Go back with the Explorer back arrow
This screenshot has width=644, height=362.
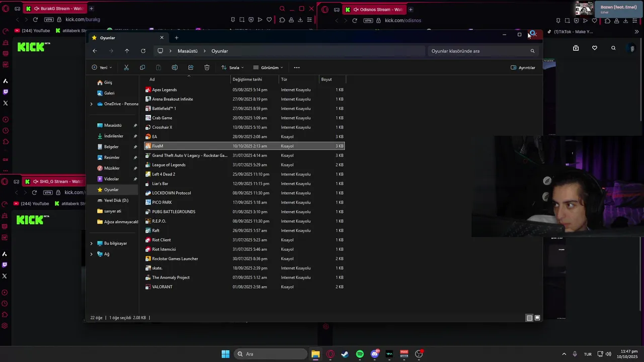[x=95, y=51]
